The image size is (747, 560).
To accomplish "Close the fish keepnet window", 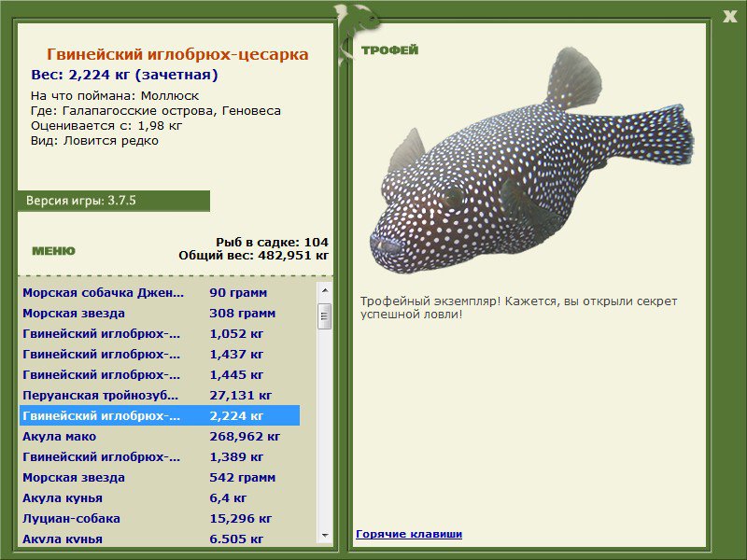I will click(x=729, y=17).
